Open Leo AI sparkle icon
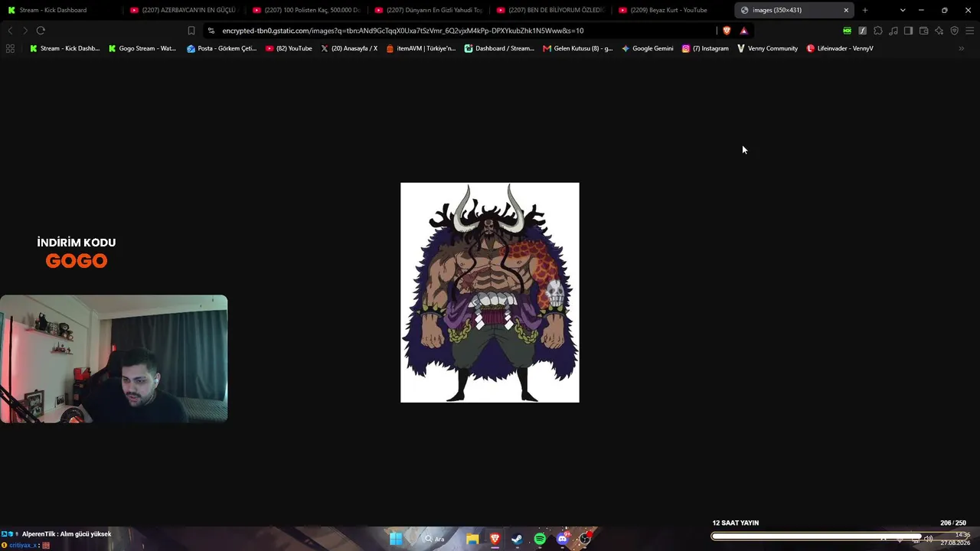Image resolution: width=980 pixels, height=551 pixels. [939, 31]
